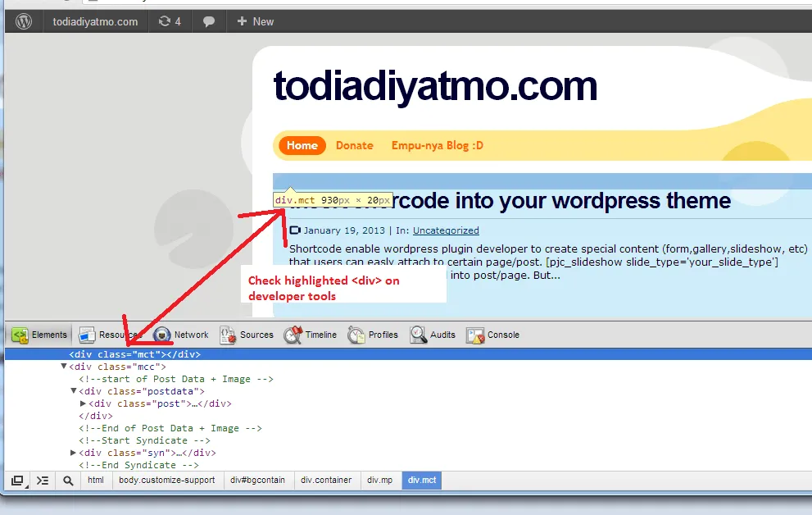Expand the div.post element
The image size is (812, 515).
point(83,403)
